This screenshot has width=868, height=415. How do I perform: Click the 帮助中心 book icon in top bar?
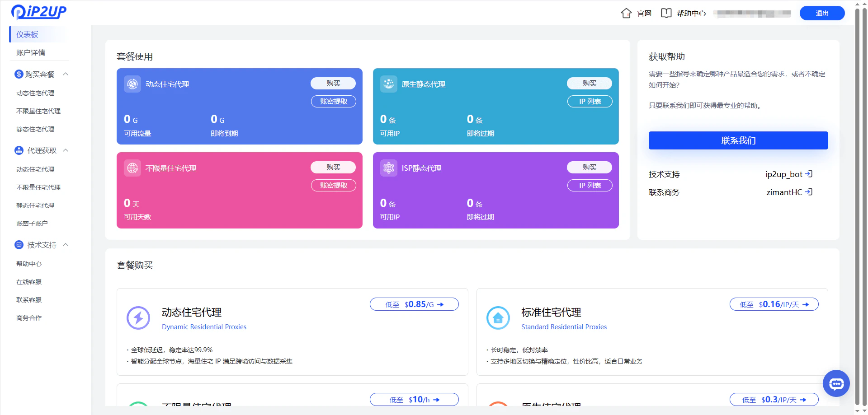(x=666, y=13)
